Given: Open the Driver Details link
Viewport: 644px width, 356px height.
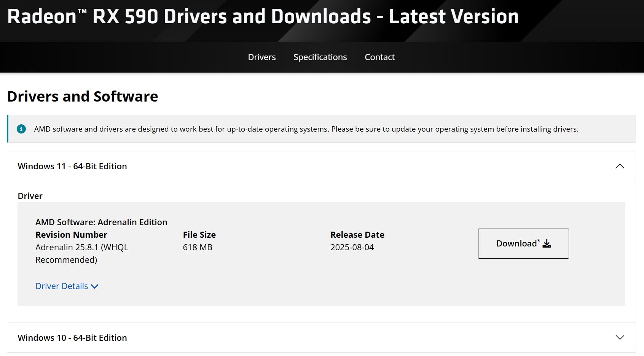Looking at the screenshot, I should [x=62, y=286].
